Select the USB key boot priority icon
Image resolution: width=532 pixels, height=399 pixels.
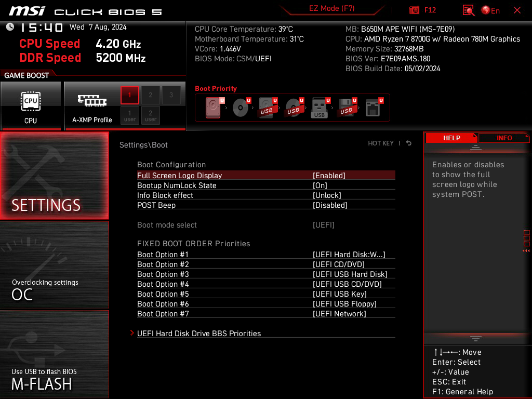click(321, 108)
